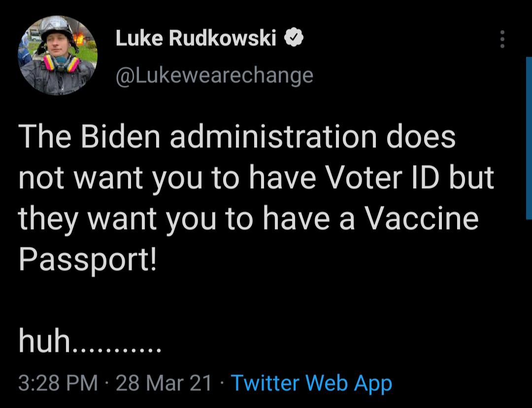532x408 pixels.
Task: Open the Twitter Web App source link
Action: click(311, 383)
